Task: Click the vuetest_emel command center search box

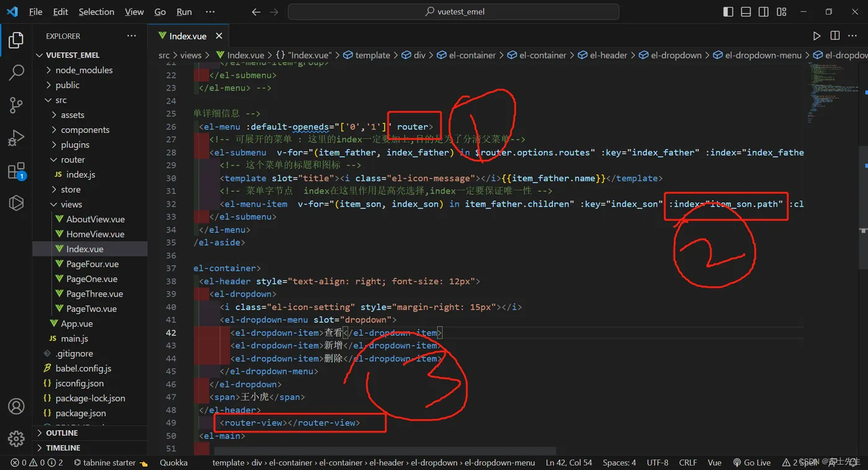Action: (x=454, y=12)
